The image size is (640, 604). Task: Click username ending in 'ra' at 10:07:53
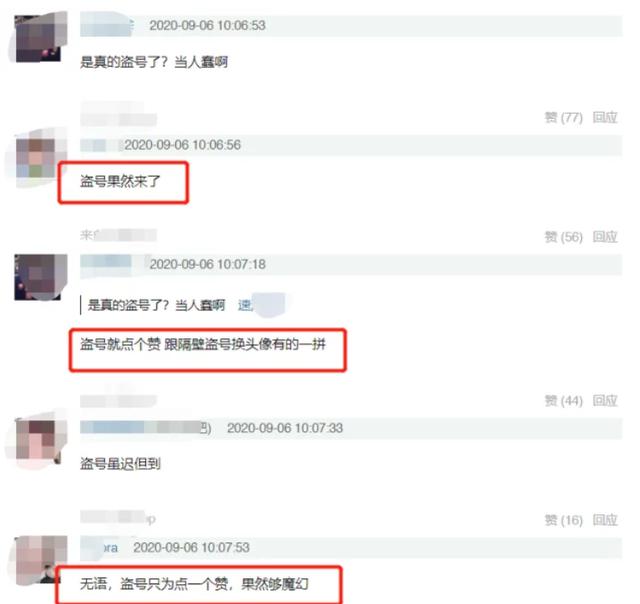point(100,547)
